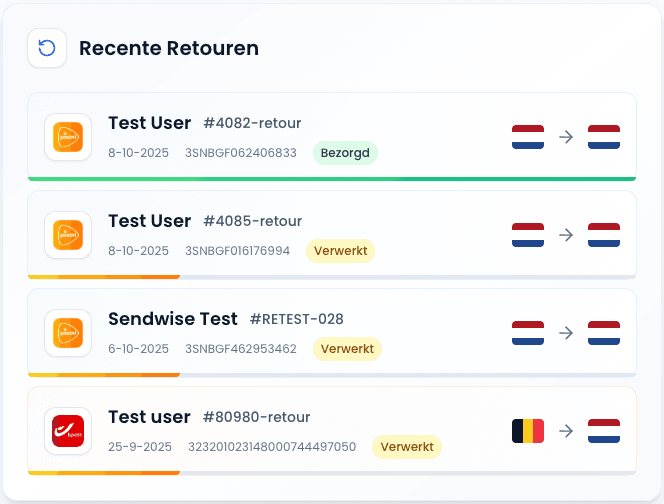Image resolution: width=664 pixels, height=504 pixels.
Task: Open tracking number 3SNBGF062406833
Action: pyautogui.click(x=241, y=153)
